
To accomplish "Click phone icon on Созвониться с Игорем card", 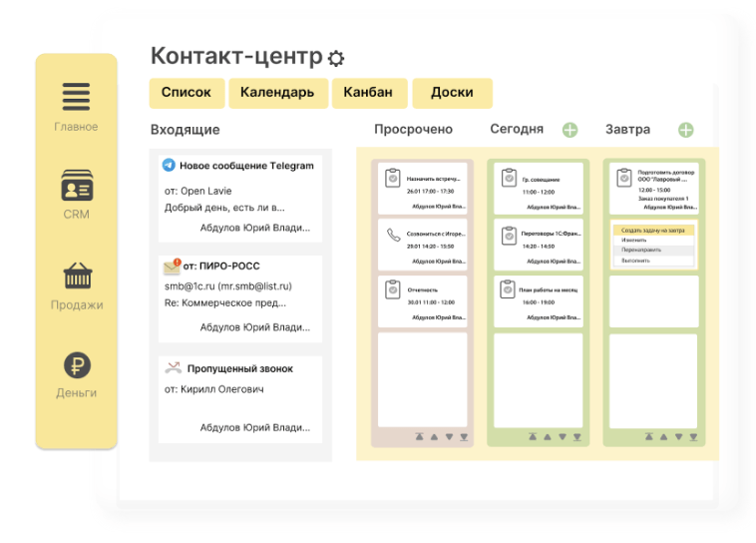I will point(393,235).
